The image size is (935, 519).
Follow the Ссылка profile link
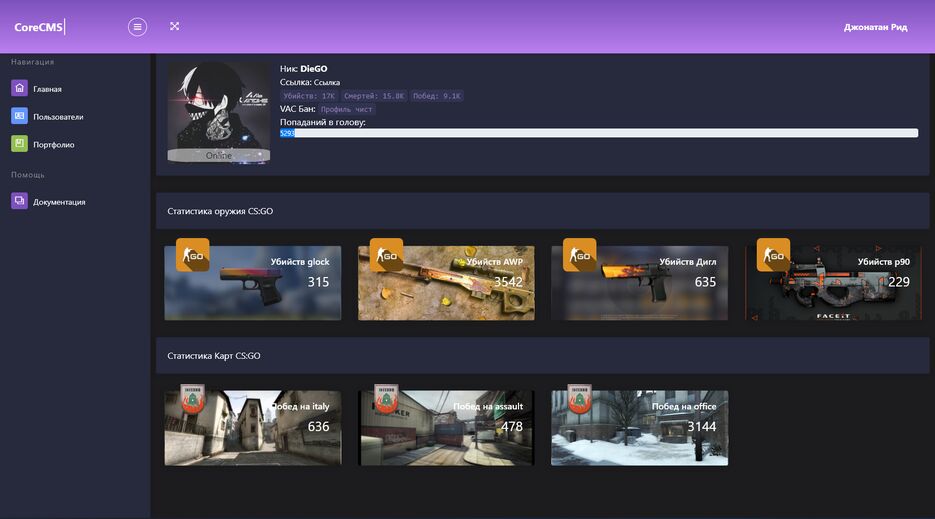326,82
